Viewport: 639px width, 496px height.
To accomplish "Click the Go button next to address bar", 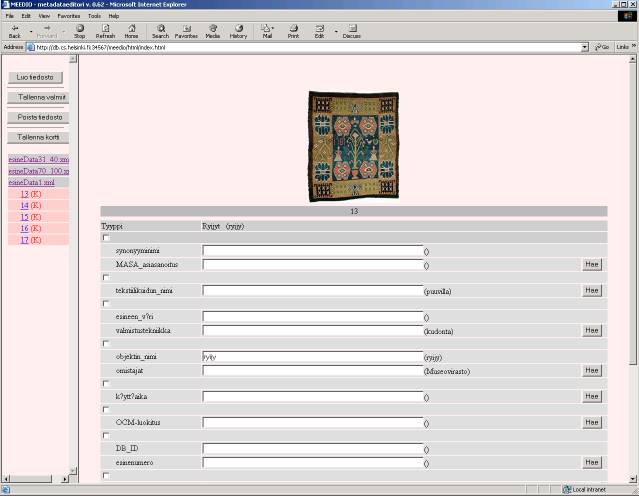I will pos(602,47).
